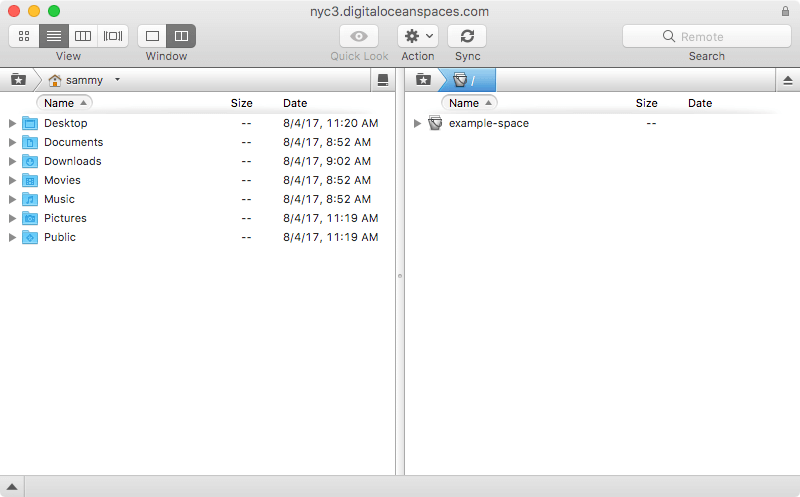Screen dimensions: 800x497
Task: Expand the Desktop folder
Action: click(12, 123)
